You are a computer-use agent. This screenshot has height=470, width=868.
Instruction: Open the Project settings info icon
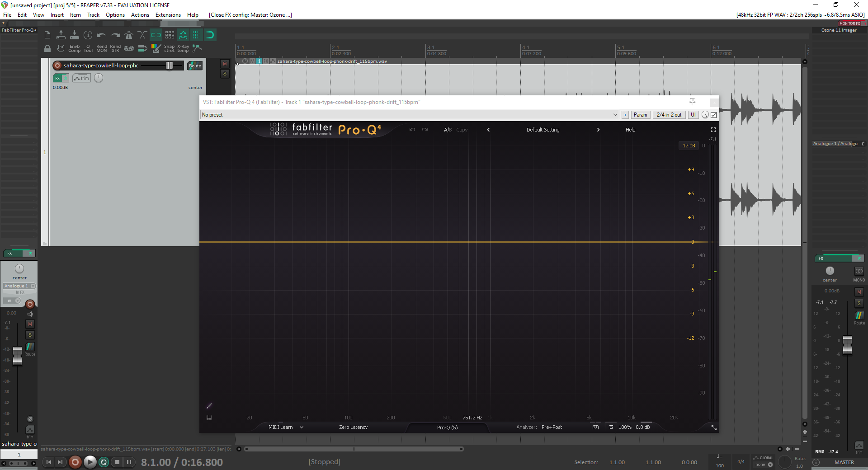[x=88, y=35]
